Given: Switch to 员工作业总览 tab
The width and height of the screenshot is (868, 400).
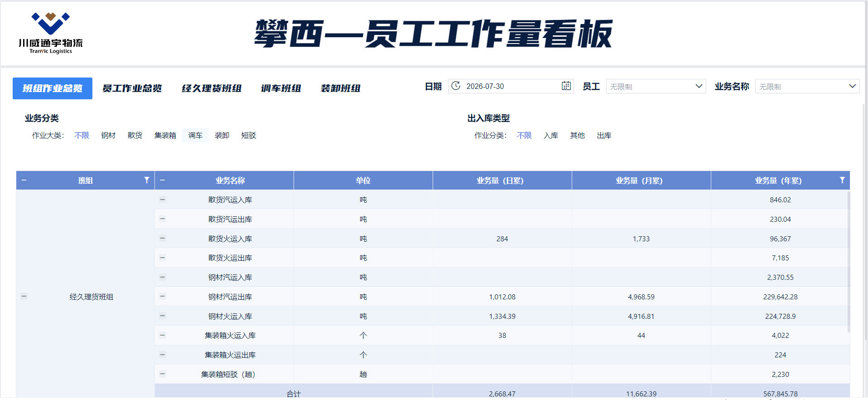Looking at the screenshot, I should 132,88.
